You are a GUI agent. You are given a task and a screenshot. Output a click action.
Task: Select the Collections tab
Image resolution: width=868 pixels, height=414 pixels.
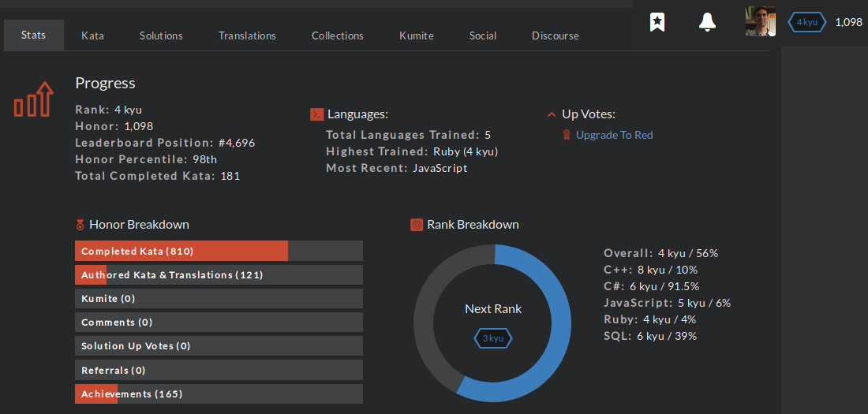[x=337, y=35]
